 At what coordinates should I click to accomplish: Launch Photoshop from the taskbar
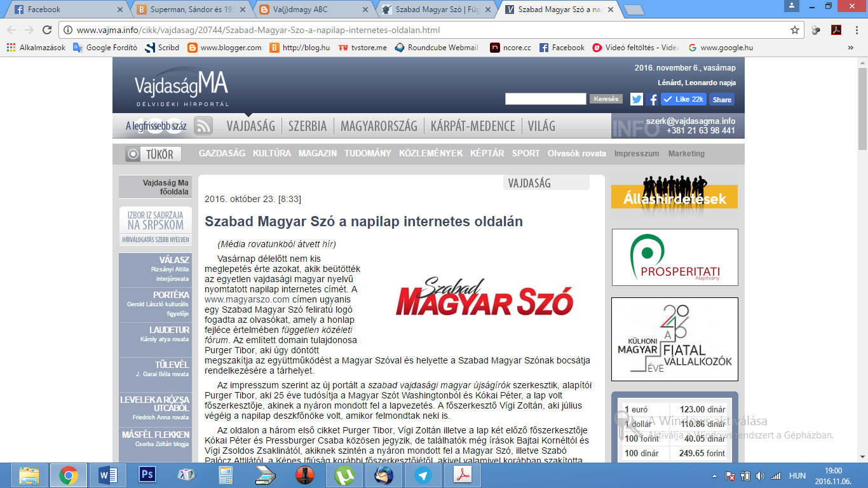click(x=147, y=475)
